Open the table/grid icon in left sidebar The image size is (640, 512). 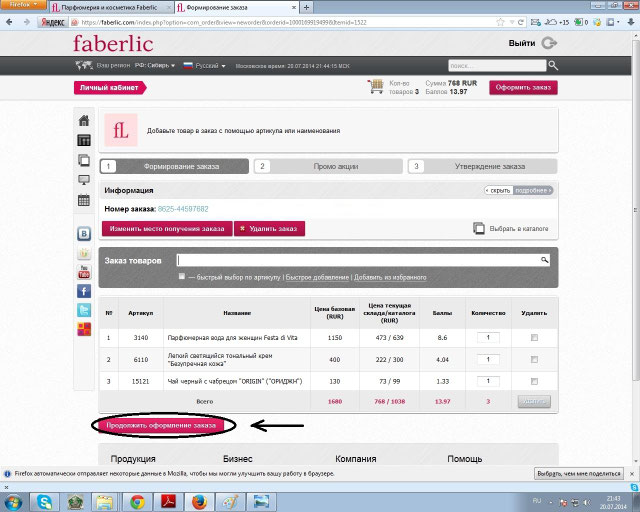(84, 140)
